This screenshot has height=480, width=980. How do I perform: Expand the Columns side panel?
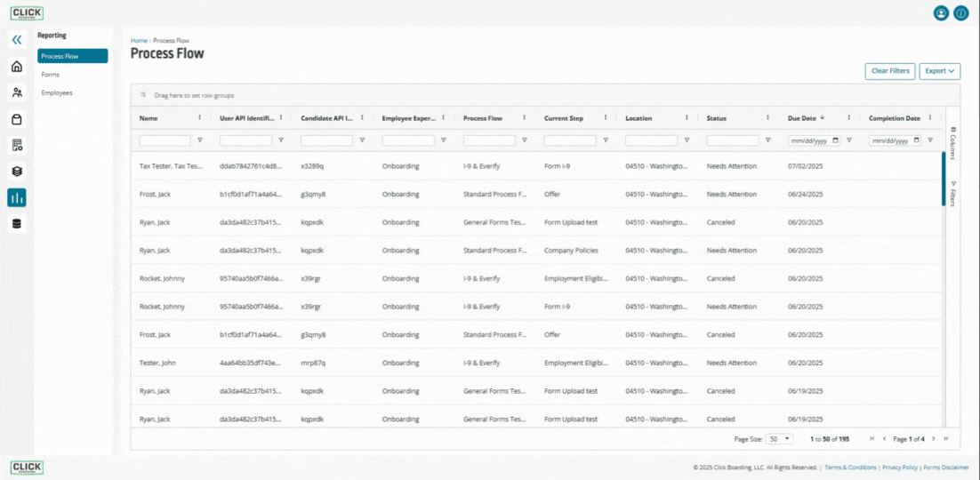tap(953, 144)
